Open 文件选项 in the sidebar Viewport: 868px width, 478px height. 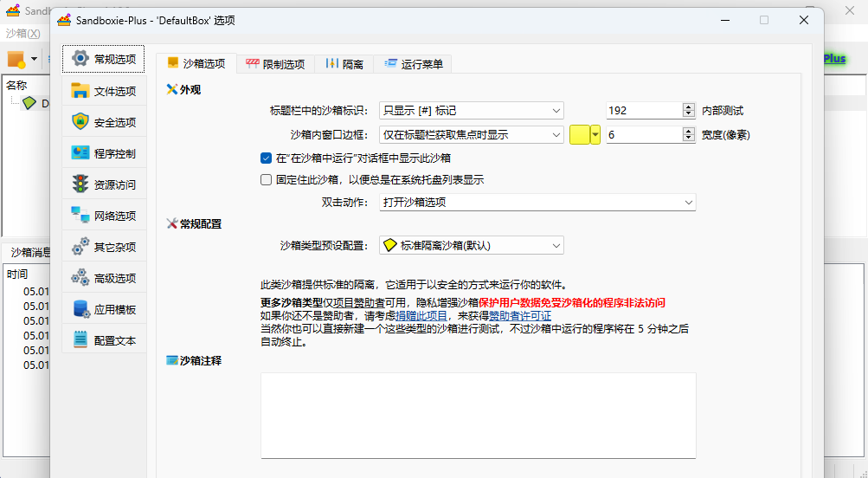104,91
